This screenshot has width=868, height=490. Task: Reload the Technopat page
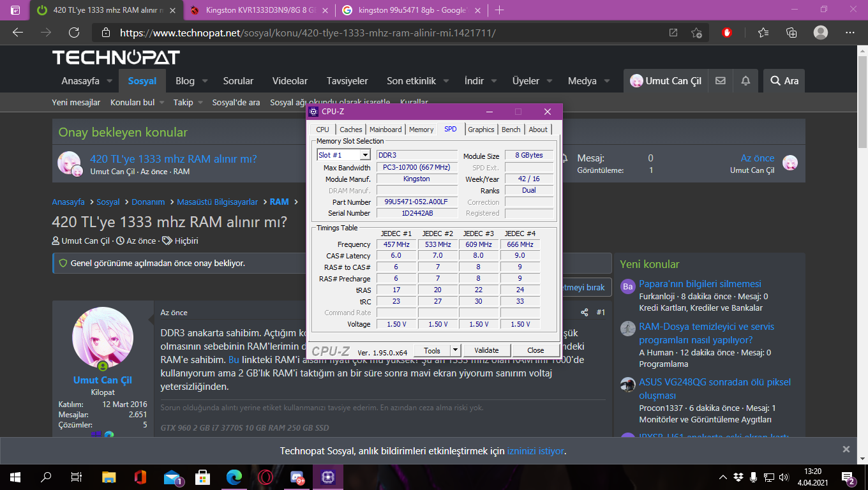click(x=74, y=33)
